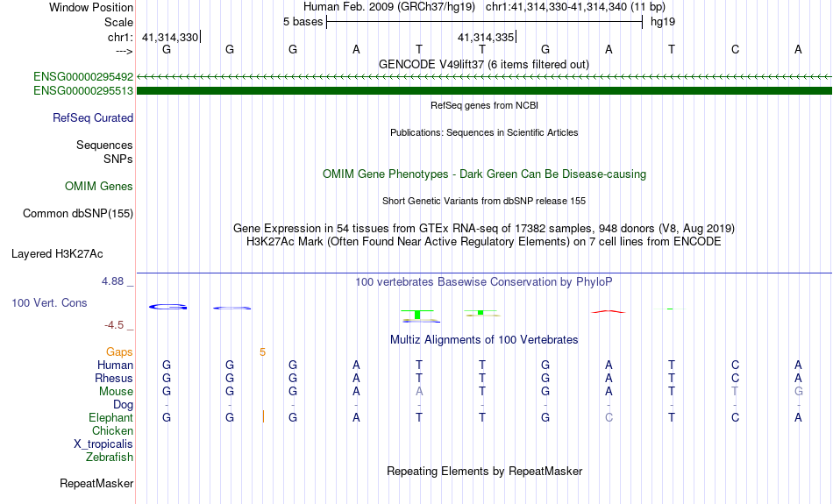The image size is (833, 504).
Task: Open Repeating Elements by RepeatMasker title
Action: point(484,471)
